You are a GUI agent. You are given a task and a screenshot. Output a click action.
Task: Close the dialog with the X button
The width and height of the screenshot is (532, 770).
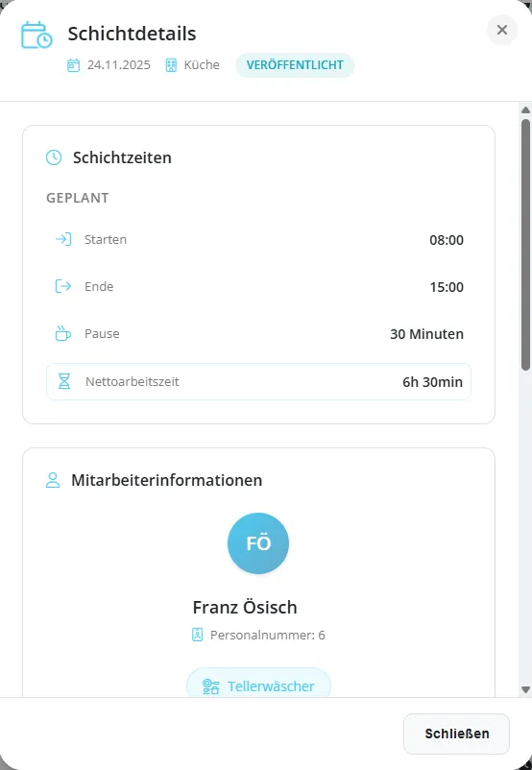[502, 30]
